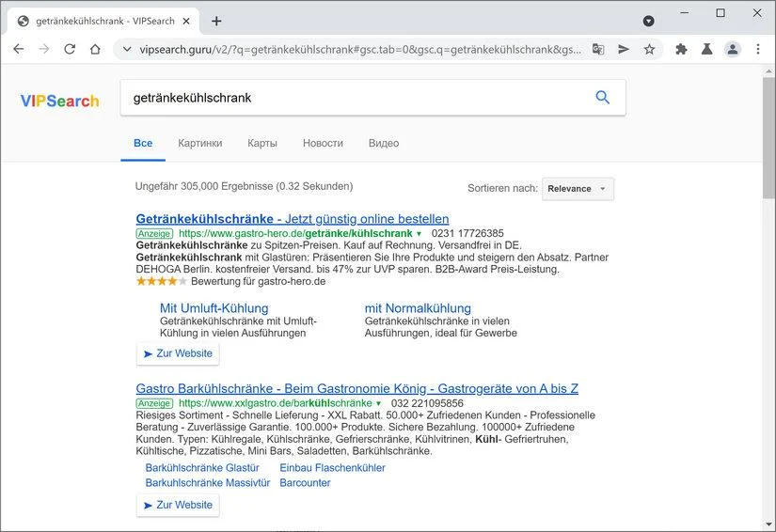Open the Extensions puzzle icon

click(682, 49)
